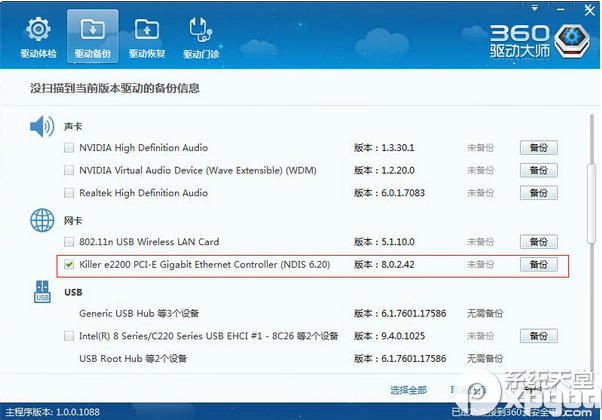Click 主程序版本: 1.0.0.1088 status text
602x420 pixels.
pos(53,412)
